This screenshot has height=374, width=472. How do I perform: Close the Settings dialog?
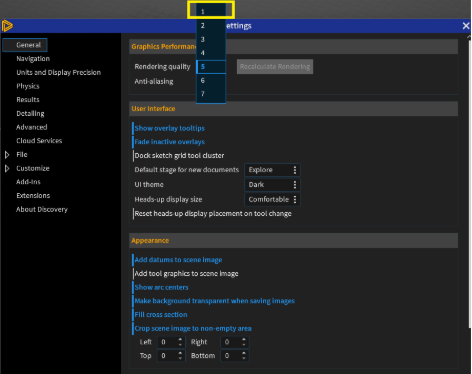point(466,26)
